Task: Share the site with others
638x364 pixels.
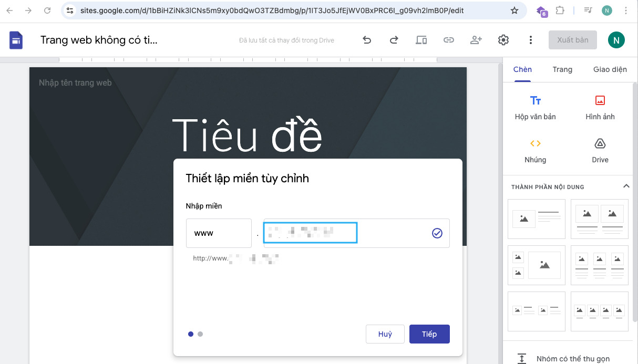Action: click(x=476, y=39)
